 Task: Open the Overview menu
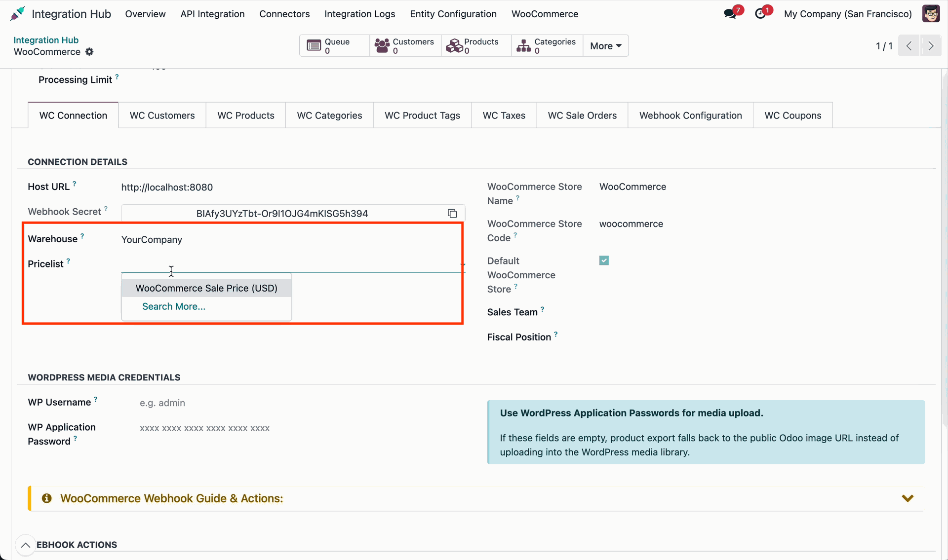tap(145, 14)
